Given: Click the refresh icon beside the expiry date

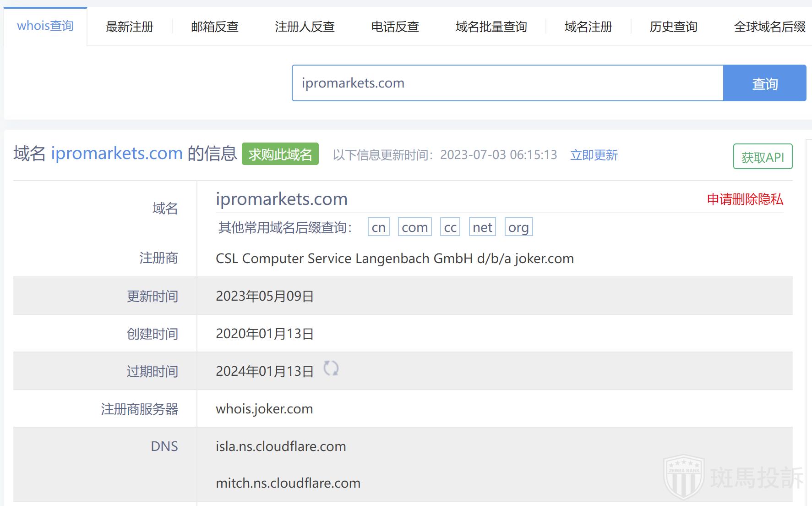Looking at the screenshot, I should tap(331, 368).
